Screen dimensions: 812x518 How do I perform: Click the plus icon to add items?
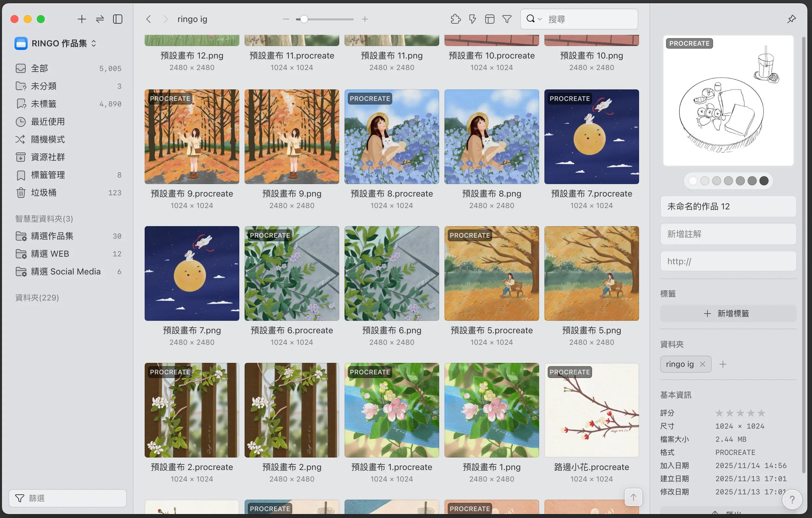click(82, 19)
